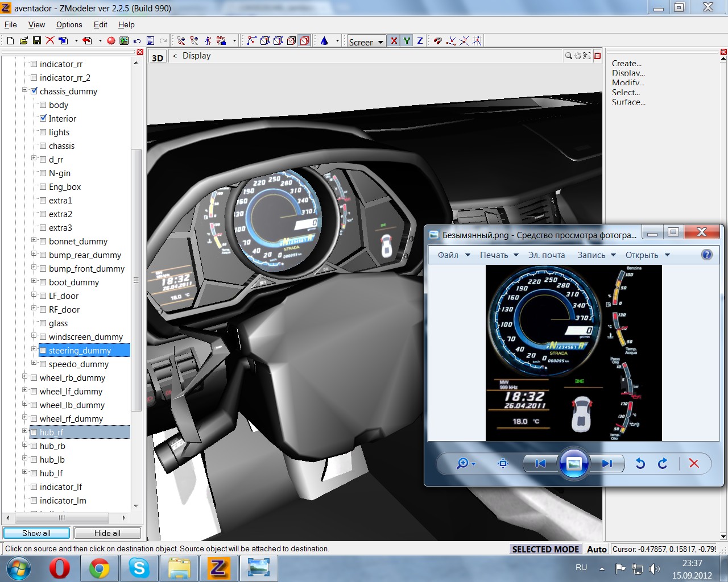728x582 pixels.
Task: Click Эл. почта in photo viewer
Action: pos(547,255)
